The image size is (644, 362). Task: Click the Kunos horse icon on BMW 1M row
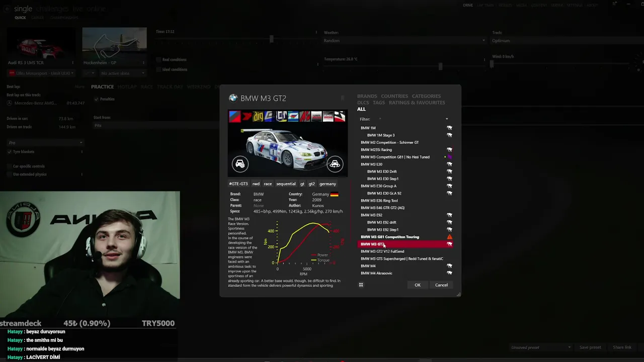click(450, 128)
